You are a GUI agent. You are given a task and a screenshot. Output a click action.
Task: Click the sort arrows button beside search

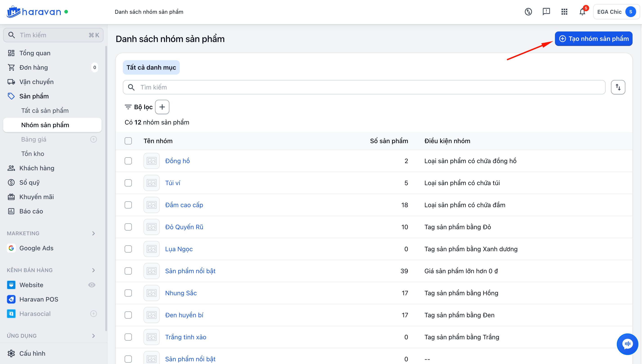coord(618,87)
